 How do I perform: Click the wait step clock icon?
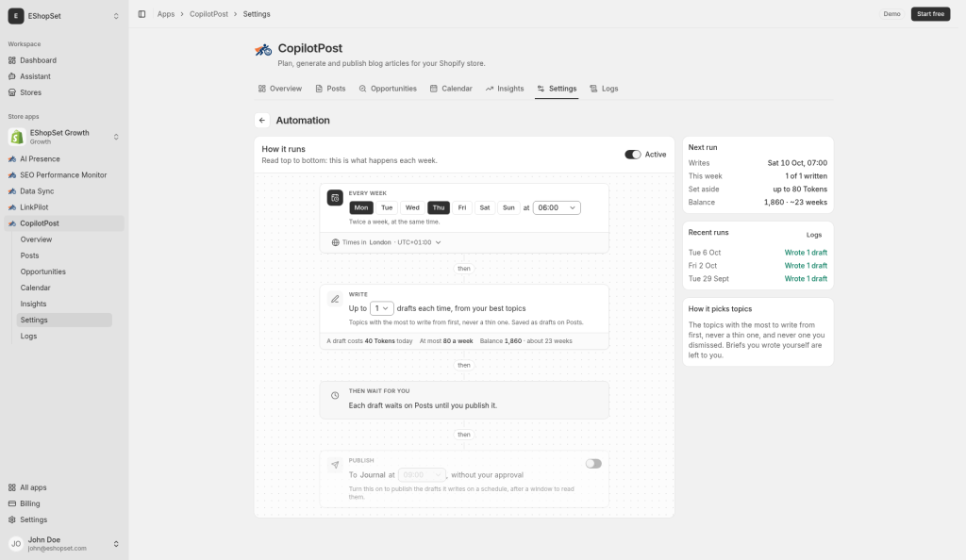pos(335,396)
